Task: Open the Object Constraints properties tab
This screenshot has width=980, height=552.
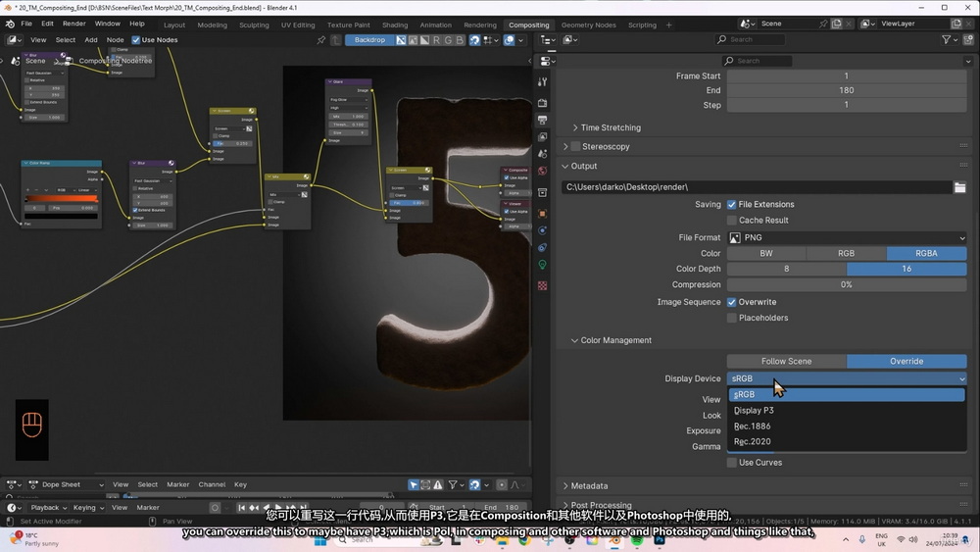Action: pos(543,247)
